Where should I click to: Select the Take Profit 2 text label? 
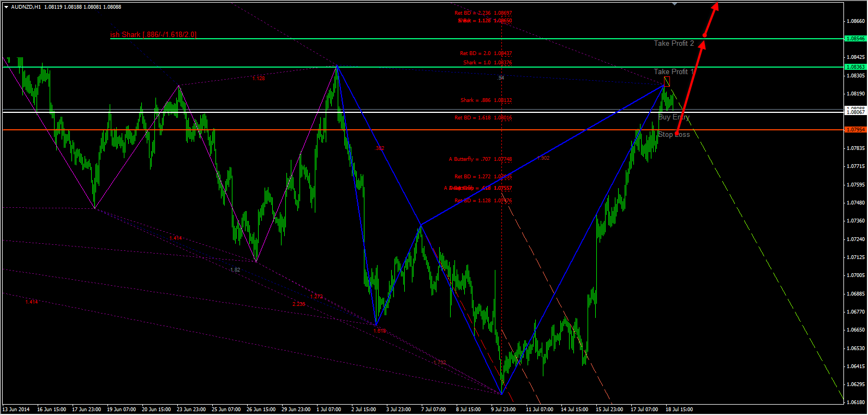[674, 44]
